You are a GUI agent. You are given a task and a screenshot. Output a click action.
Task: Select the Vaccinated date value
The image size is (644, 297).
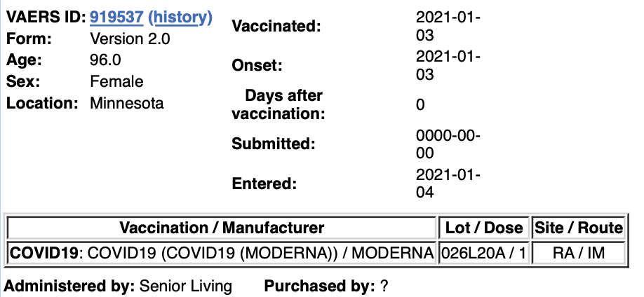(448, 26)
